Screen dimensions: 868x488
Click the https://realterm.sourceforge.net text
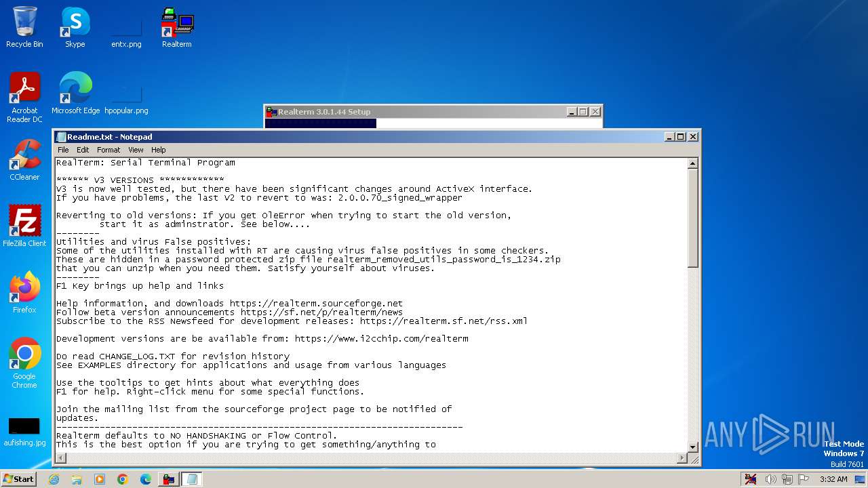coord(316,304)
